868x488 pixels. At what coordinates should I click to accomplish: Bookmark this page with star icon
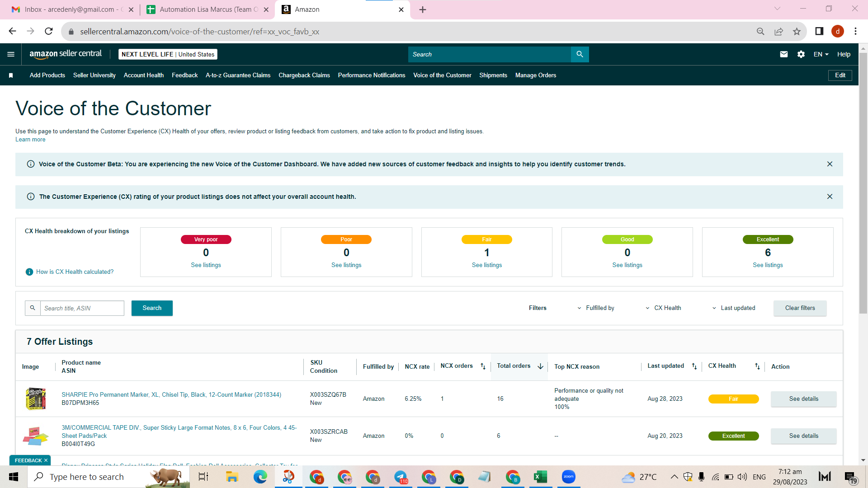click(x=797, y=31)
